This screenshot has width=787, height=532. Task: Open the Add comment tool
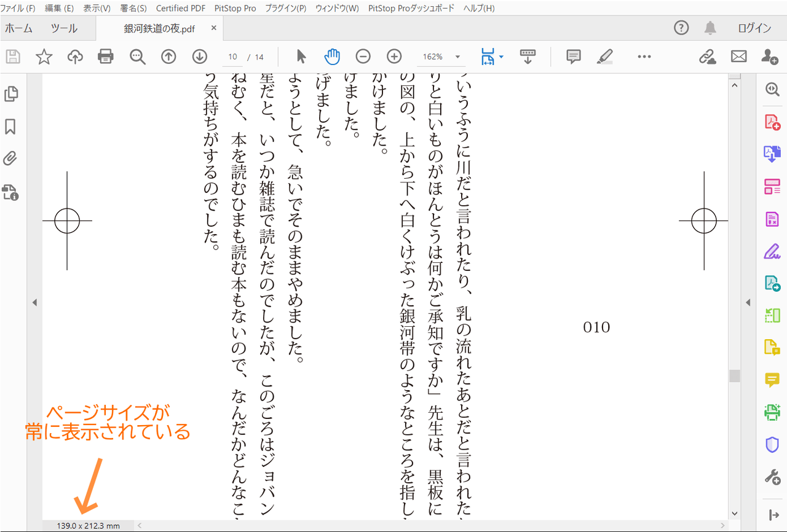[573, 57]
